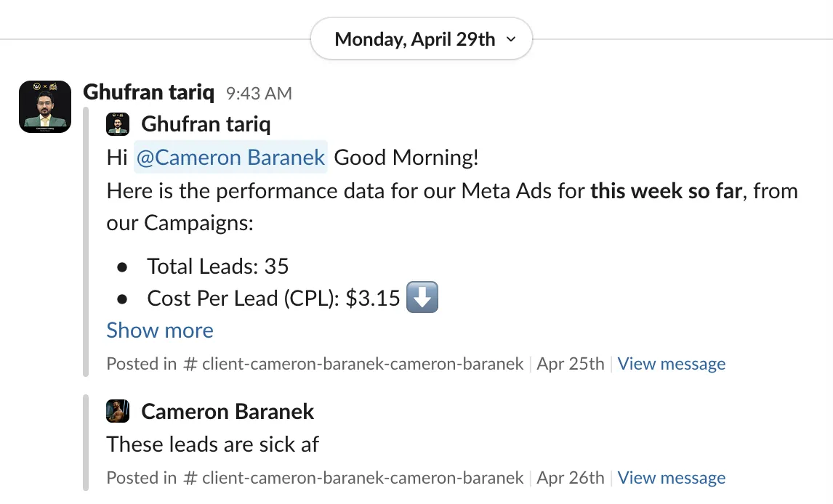View message posted Apr 26th
This screenshot has height=504, width=833.
click(672, 477)
